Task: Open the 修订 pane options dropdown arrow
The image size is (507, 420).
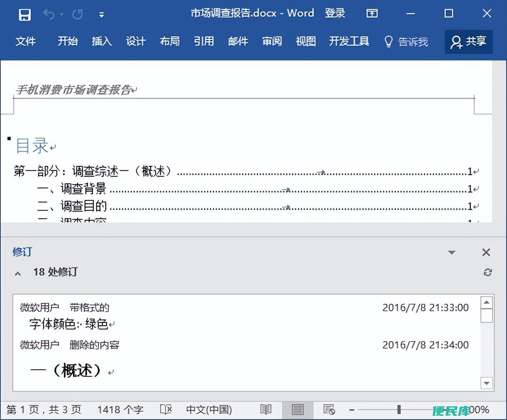Action: click(452, 252)
